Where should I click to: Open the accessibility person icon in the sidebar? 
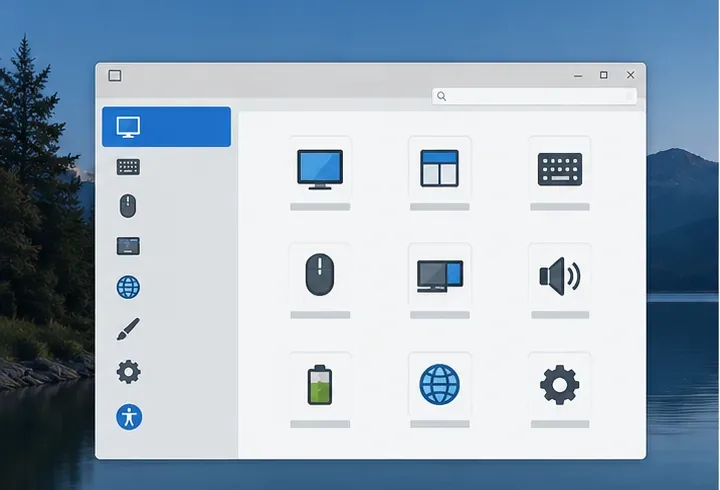point(129,417)
